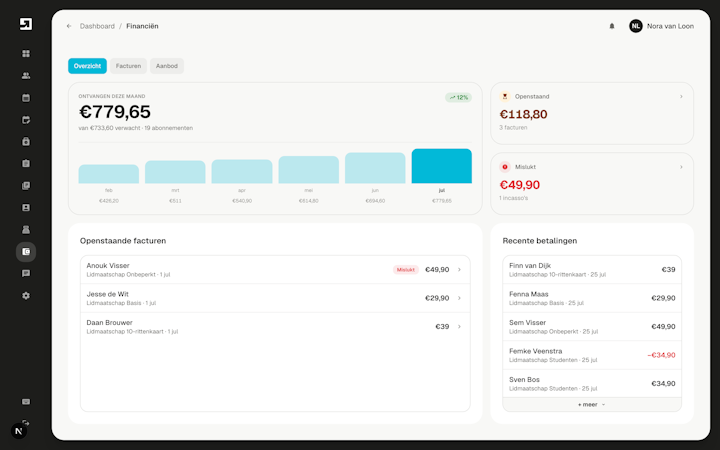Screen dimensions: 720x450
Task: Click the red alert icon on Mislukt card
Action: coord(505,167)
